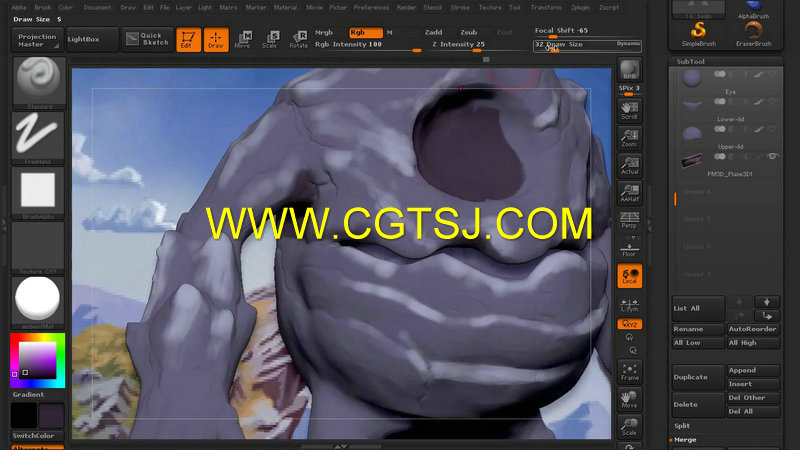This screenshot has height=450, width=800.
Task: Select the Scale transform tool in top toolbar
Action: point(270,40)
